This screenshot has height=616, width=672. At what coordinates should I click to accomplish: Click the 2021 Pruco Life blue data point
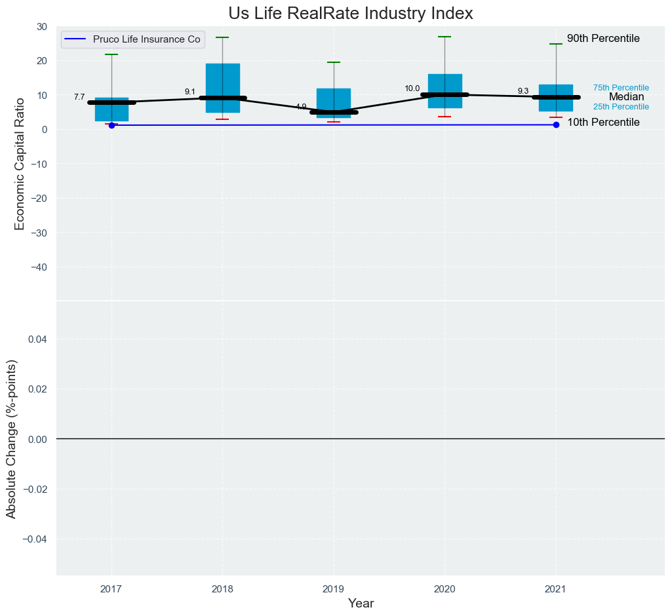click(556, 125)
